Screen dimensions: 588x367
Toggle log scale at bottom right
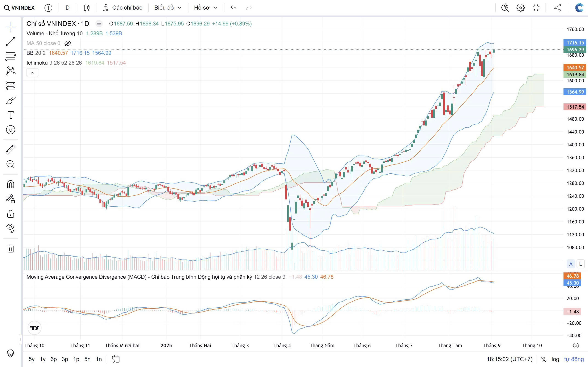555,359
